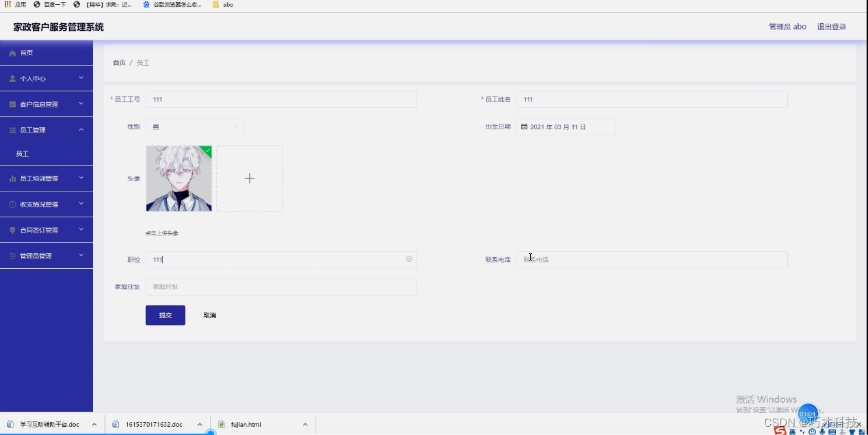Image resolution: width=868 pixels, height=435 pixels.
Task: Click the 学习互助辅助平台.doc download file icon
Action: click(11, 424)
